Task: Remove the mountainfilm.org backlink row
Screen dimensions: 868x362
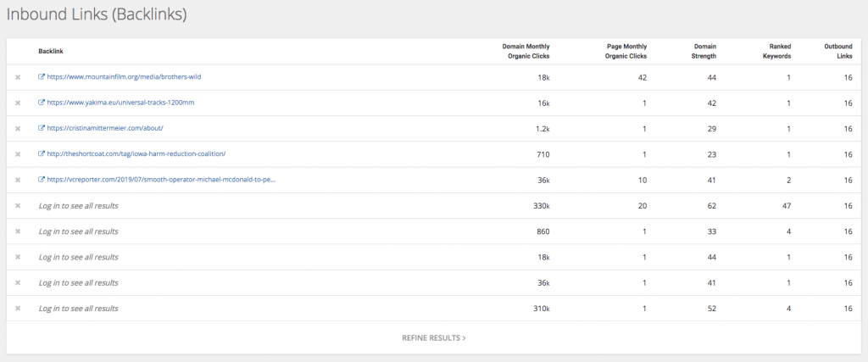Action: (18, 77)
